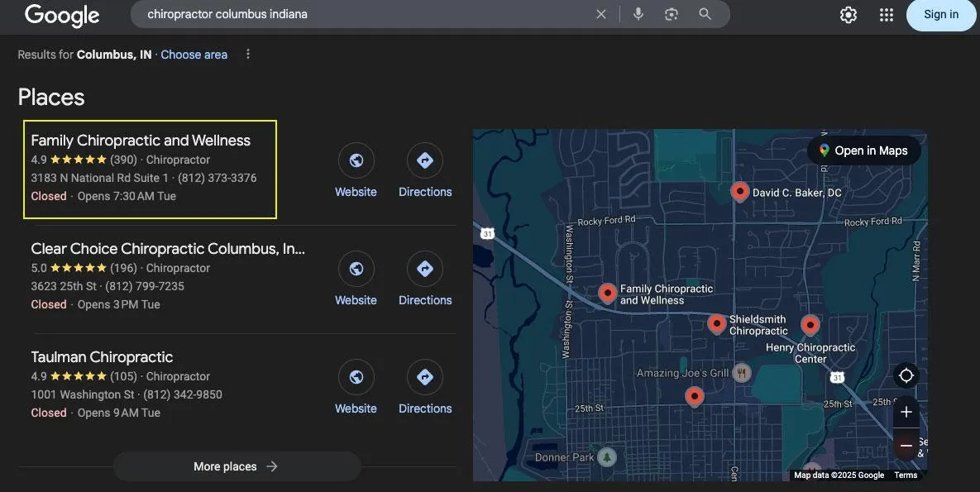980x492 pixels.
Task: Open quick settings gear icon
Action: (x=849, y=14)
